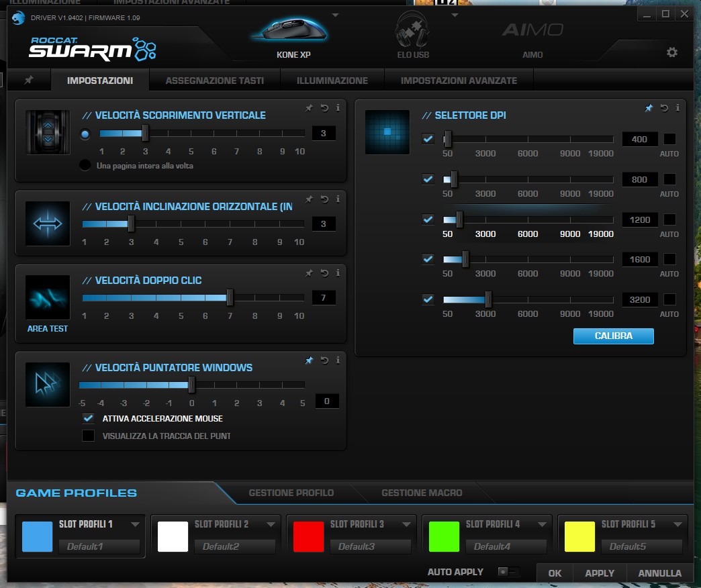
Task: Disable the 3200 DPI level checkbox
Action: click(x=428, y=299)
